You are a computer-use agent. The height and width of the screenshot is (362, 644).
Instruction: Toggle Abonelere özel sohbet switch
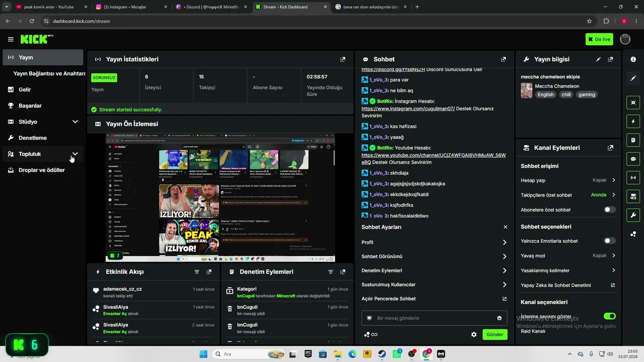point(609,210)
